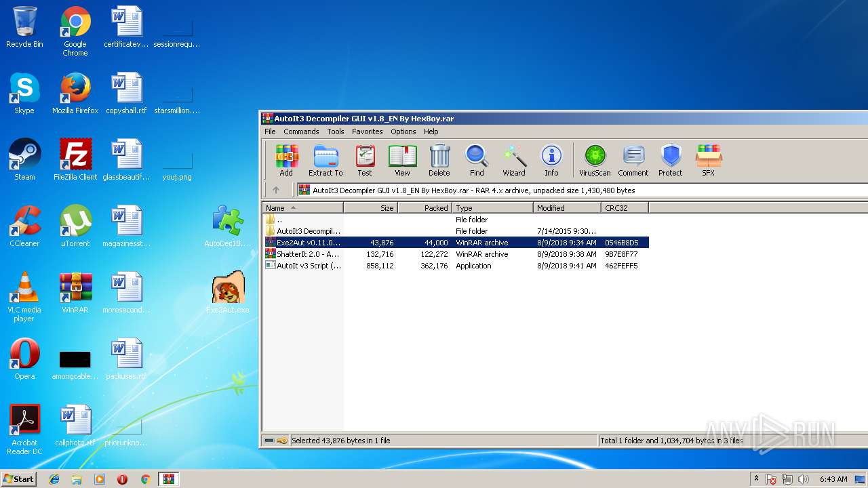Screen dimensions: 868x488
Task: Select the Steam desktop shortcut
Action: [24, 160]
